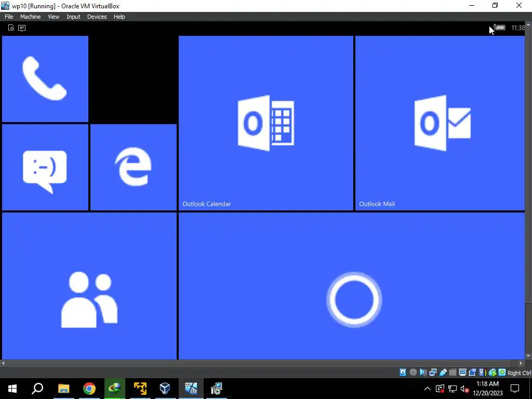532x399 pixels.
Task: Click VirtualBox recording indicator
Action: click(x=472, y=373)
